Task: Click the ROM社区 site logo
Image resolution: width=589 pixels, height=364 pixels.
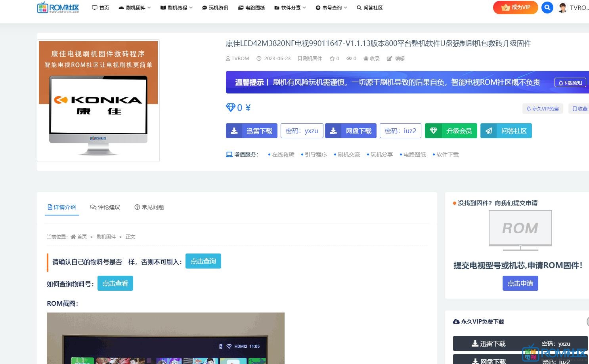Action: [58, 8]
